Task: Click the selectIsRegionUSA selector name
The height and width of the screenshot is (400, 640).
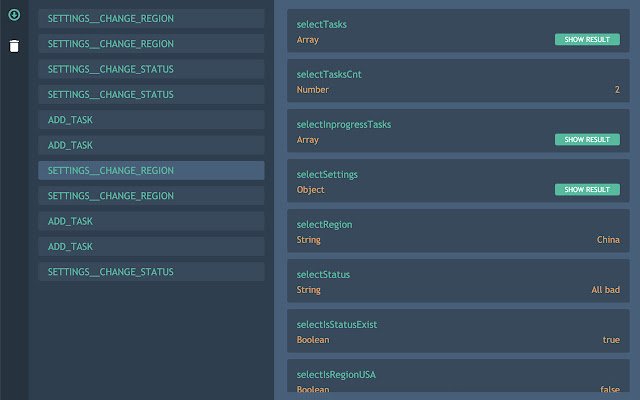Action: tap(336, 375)
